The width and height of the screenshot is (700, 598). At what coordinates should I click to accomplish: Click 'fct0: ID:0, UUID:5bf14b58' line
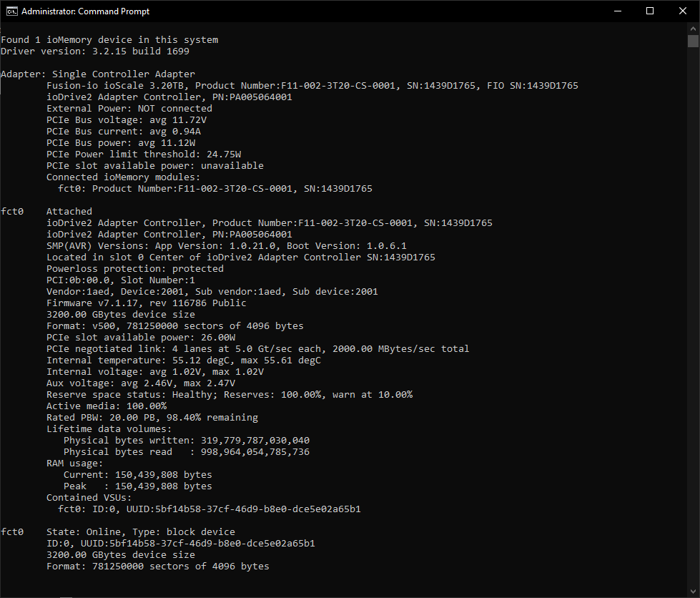[209, 509]
